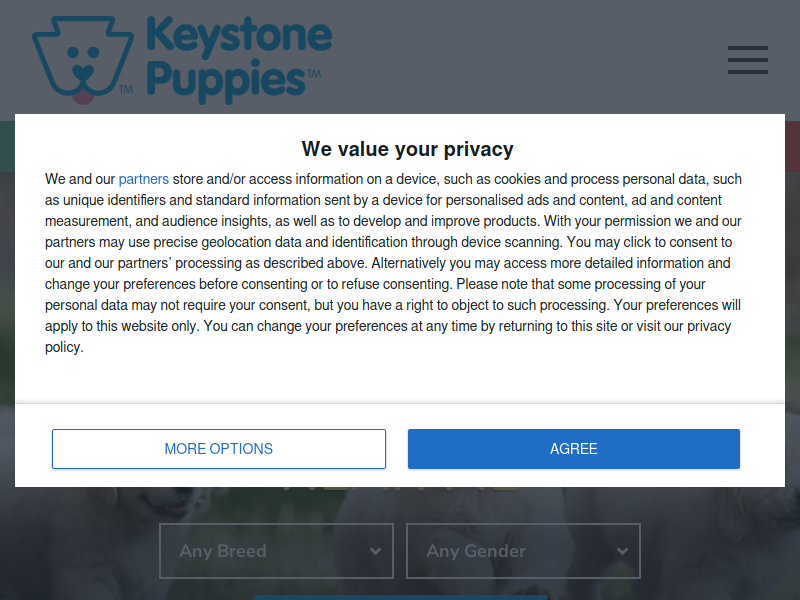Viewport: 800px width, 600px height.
Task: Click the red banner strip behind the dialog
Action: click(x=792, y=146)
